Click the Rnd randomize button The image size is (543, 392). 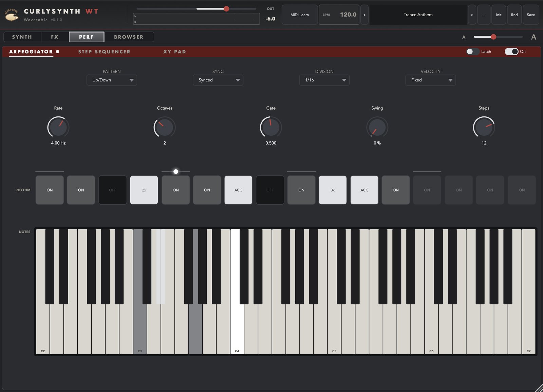coord(514,15)
